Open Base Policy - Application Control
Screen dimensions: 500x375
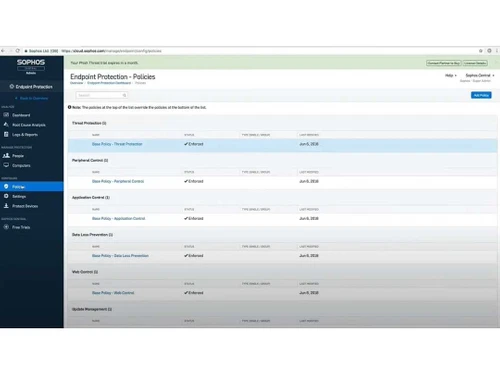(118, 218)
